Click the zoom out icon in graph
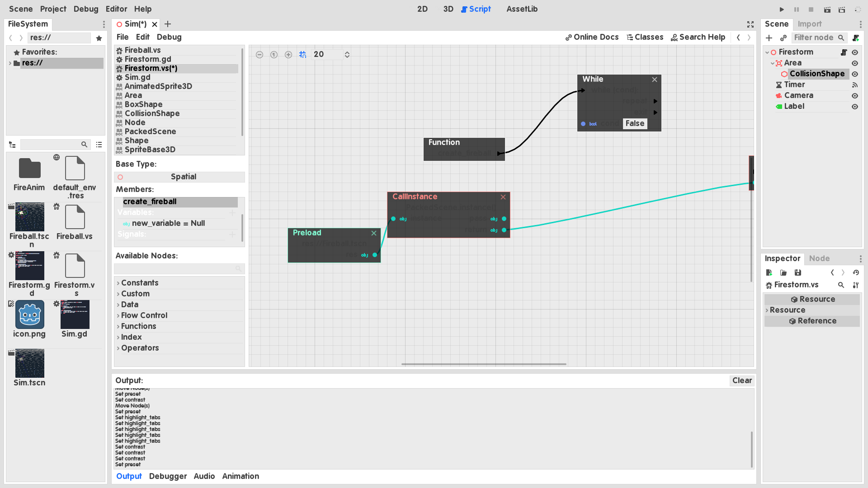Viewport: 868px width, 488px height. click(x=259, y=55)
